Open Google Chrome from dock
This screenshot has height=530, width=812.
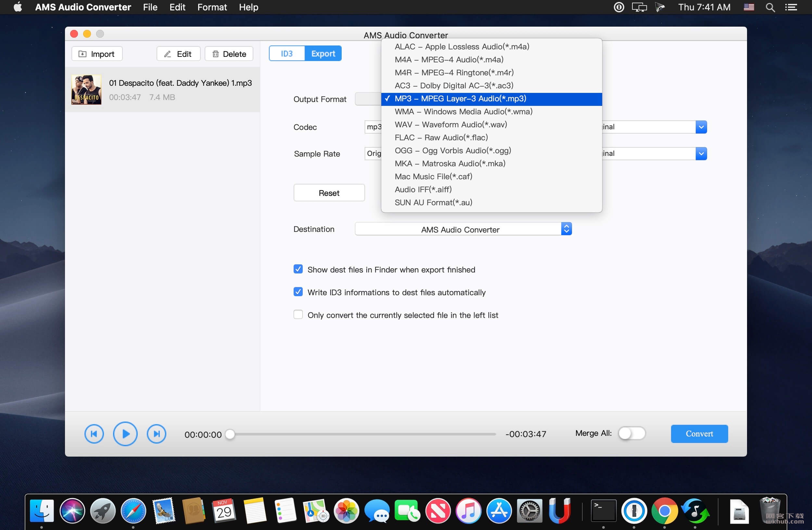point(664,511)
